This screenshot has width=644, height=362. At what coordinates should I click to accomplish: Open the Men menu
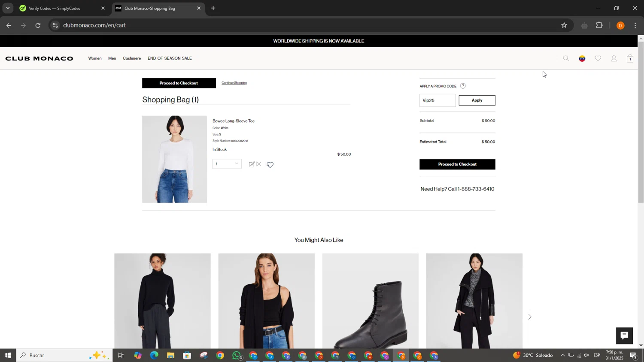click(x=112, y=58)
